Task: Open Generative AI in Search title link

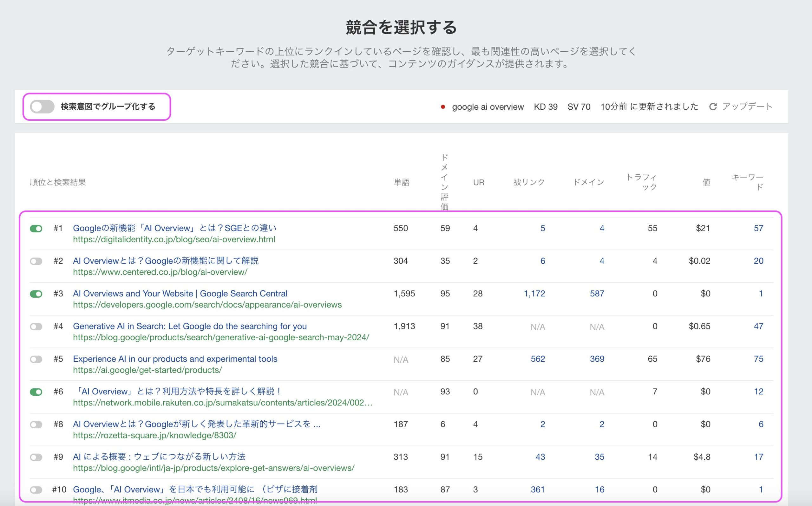Action: 189,326
